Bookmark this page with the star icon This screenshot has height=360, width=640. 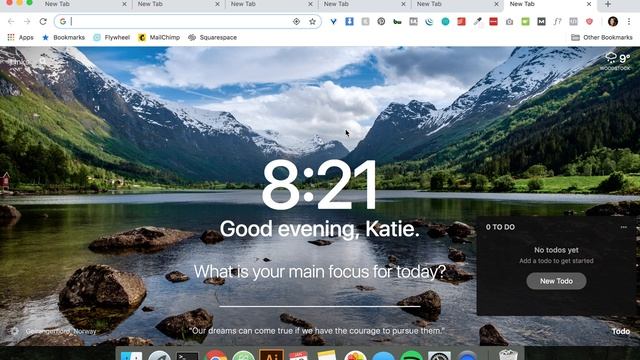pyautogui.click(x=312, y=22)
